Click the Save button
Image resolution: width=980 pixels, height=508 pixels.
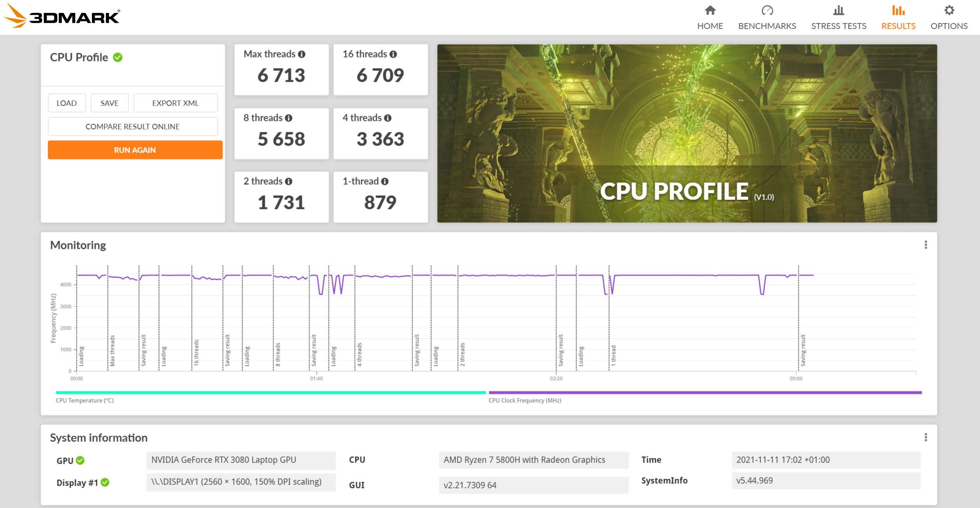(x=109, y=103)
